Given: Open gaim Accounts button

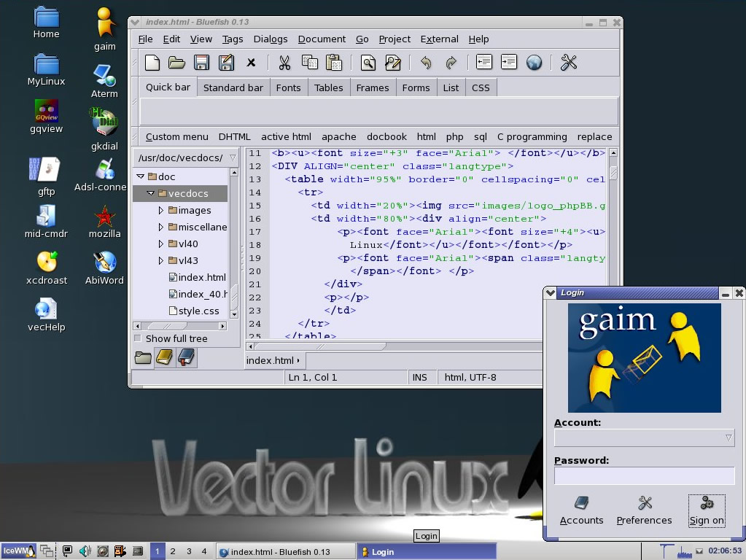Looking at the screenshot, I should click(x=581, y=510).
